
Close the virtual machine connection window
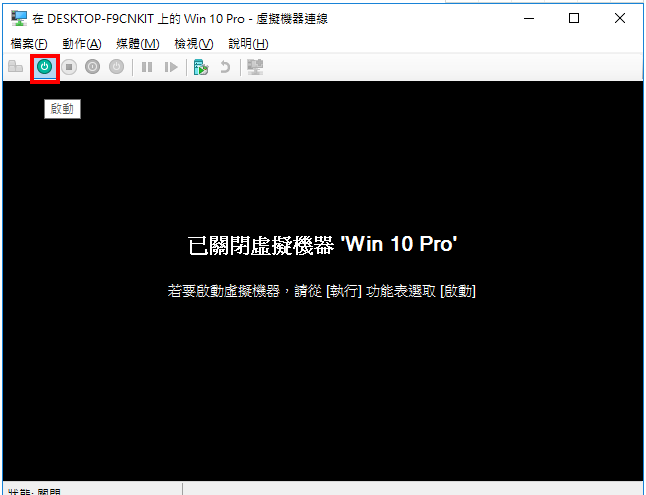click(620, 19)
